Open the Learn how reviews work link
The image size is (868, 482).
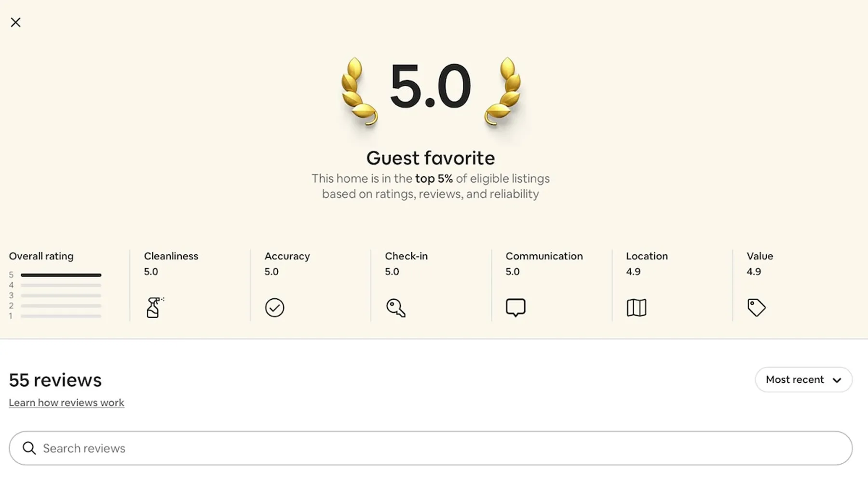[x=67, y=402]
